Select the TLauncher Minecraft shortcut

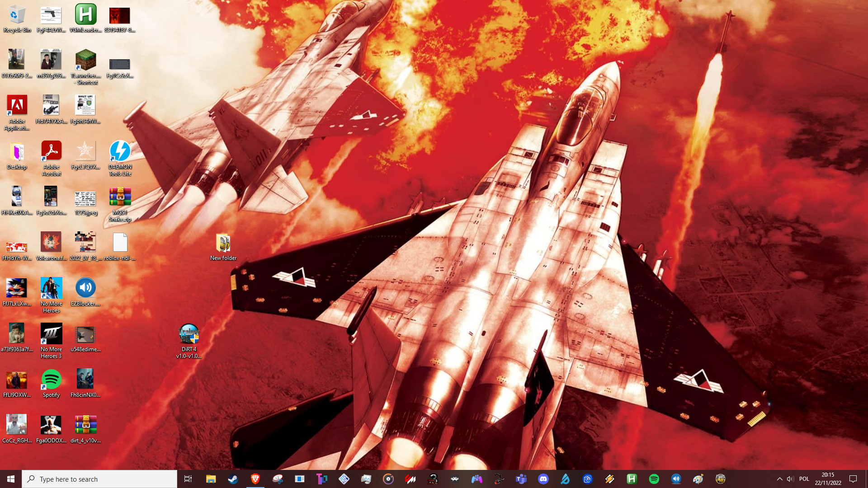click(x=85, y=67)
